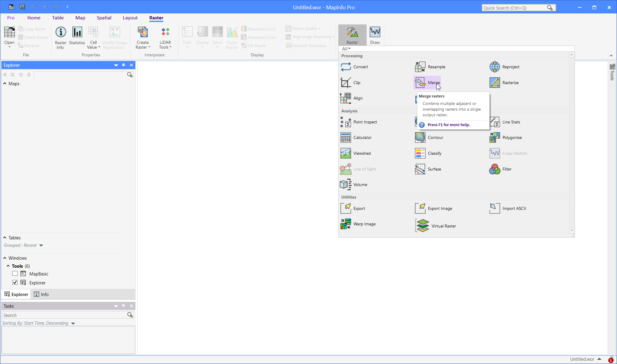This screenshot has height=364, width=617.
Task: Switch to the Info panel tab
Action: [x=41, y=294]
